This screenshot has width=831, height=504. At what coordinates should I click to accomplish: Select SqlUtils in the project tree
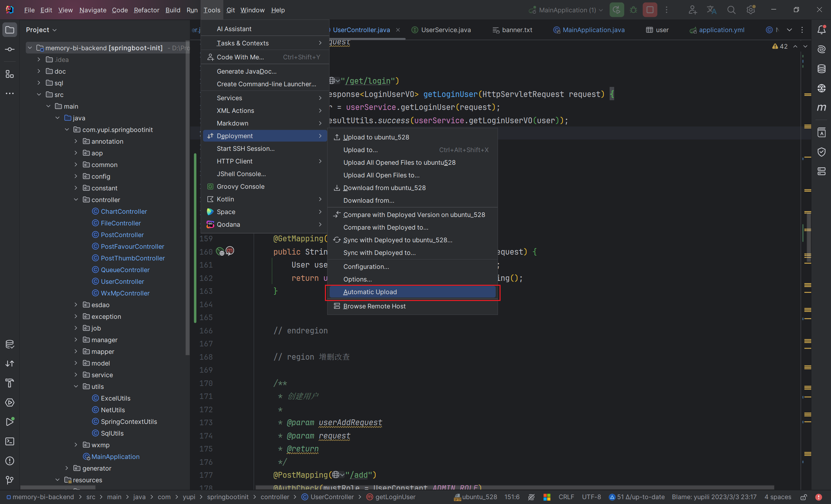pyautogui.click(x=112, y=433)
